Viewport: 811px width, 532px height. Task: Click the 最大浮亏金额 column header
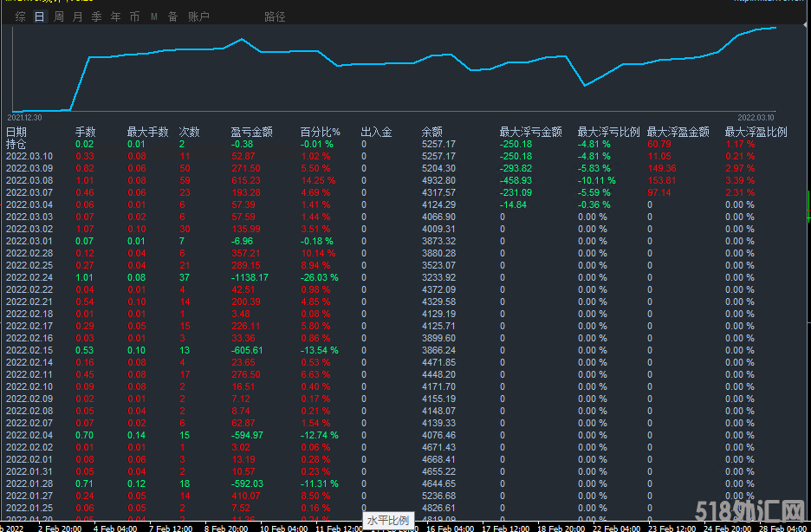point(530,132)
